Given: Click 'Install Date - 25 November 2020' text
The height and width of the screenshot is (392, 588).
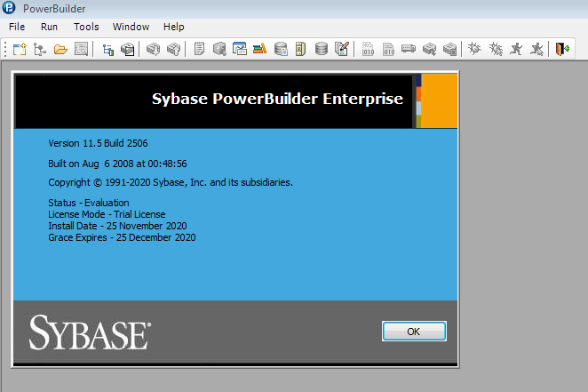Looking at the screenshot, I should point(117,226).
